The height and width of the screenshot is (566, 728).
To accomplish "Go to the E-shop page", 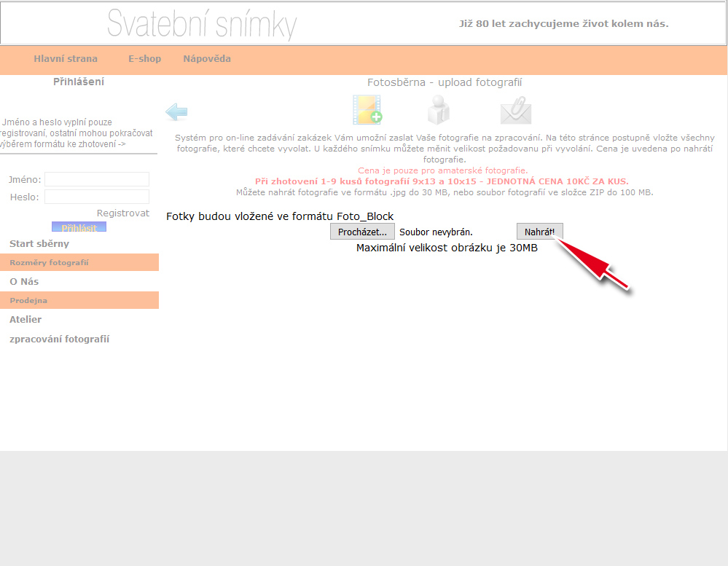I will (144, 59).
